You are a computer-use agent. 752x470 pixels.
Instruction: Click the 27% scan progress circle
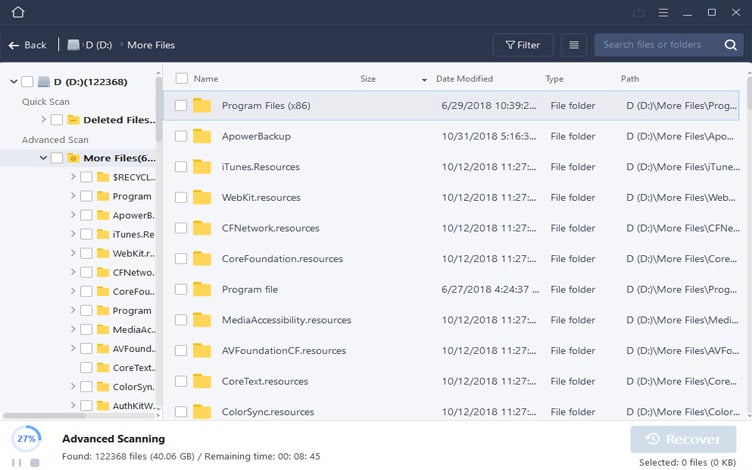26,439
